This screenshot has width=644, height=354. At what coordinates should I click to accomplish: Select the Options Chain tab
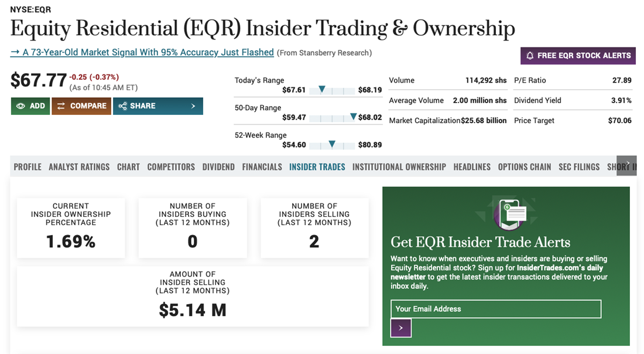coord(524,167)
